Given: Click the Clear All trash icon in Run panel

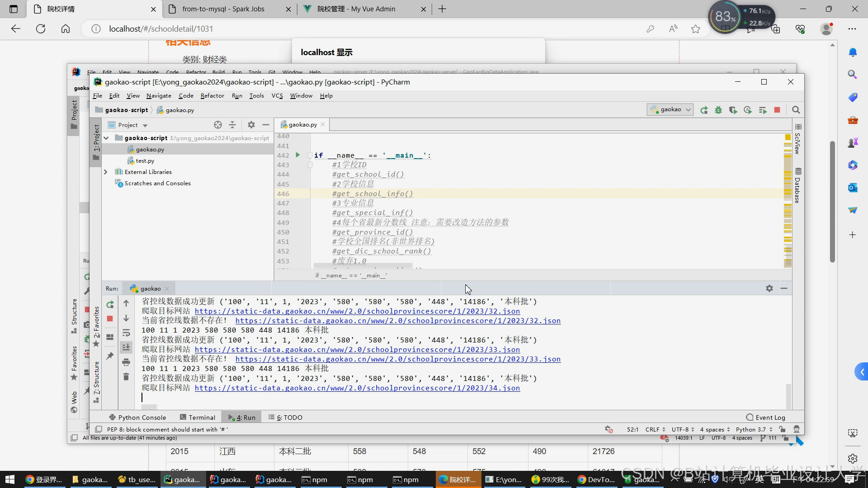Looking at the screenshot, I should tap(126, 377).
